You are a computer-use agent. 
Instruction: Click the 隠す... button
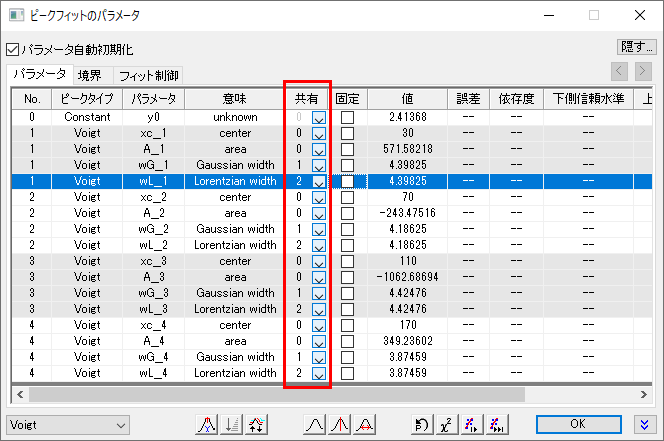tap(636, 47)
